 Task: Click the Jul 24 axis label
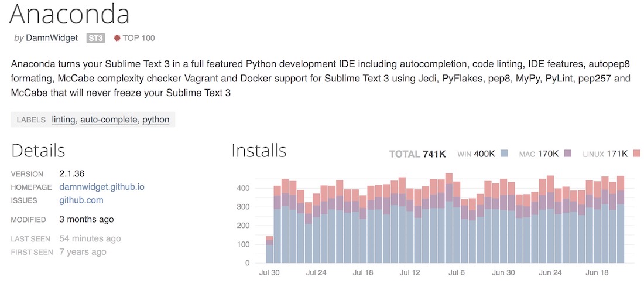pyautogui.click(x=316, y=272)
